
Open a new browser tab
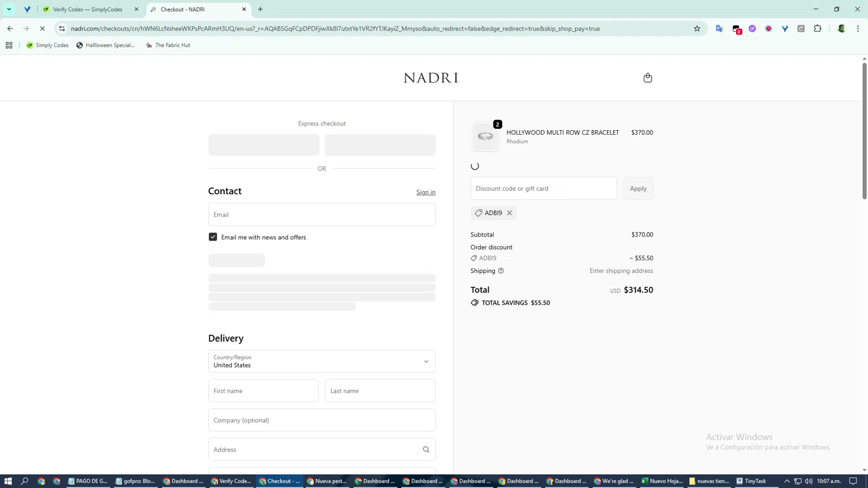(x=260, y=9)
